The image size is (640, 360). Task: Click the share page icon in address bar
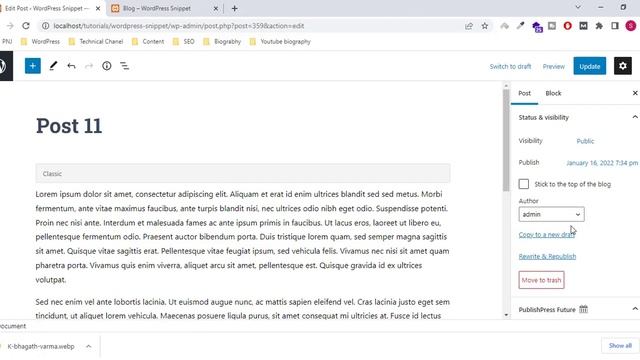click(x=469, y=26)
